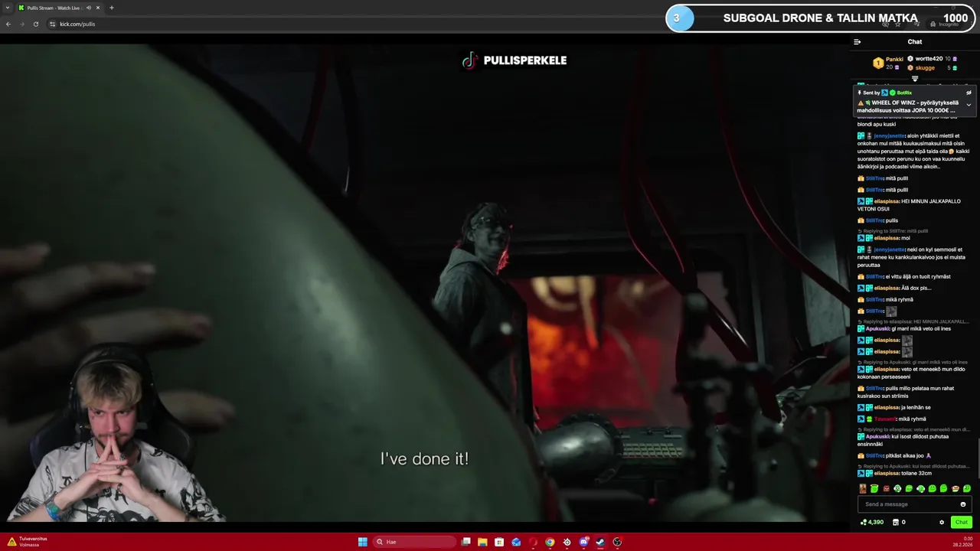980x551 pixels.
Task: Click the taskbar Hae search box
Action: [x=413, y=542]
